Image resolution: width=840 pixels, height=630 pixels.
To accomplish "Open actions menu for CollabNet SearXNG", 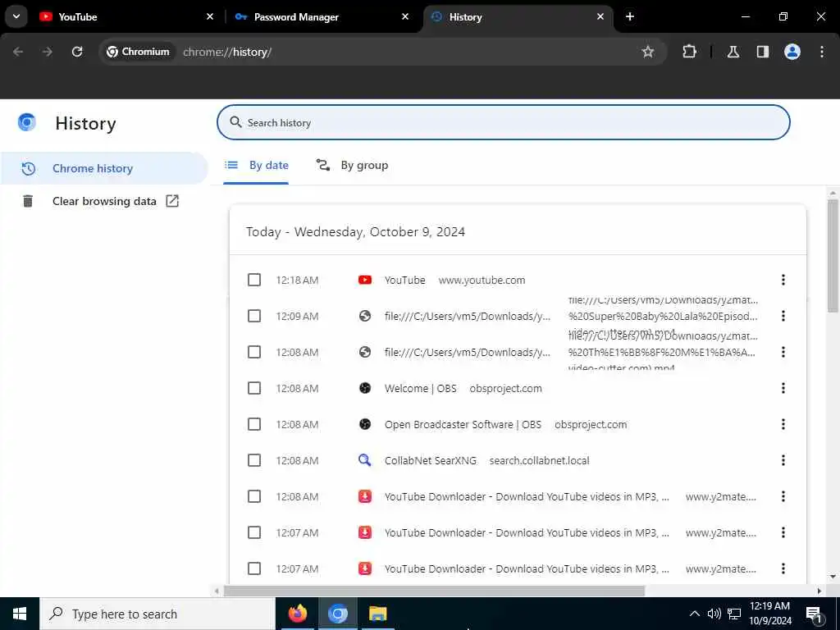I will [783, 460].
